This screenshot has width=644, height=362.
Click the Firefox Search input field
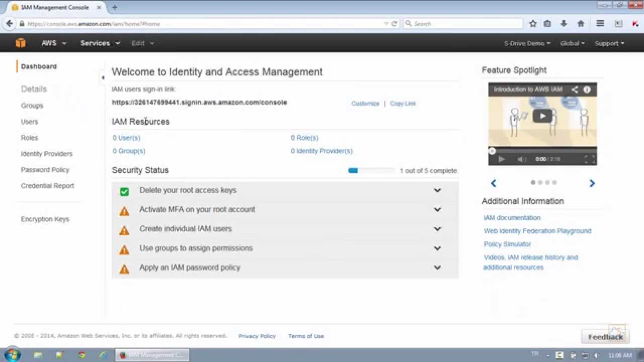pos(463,24)
